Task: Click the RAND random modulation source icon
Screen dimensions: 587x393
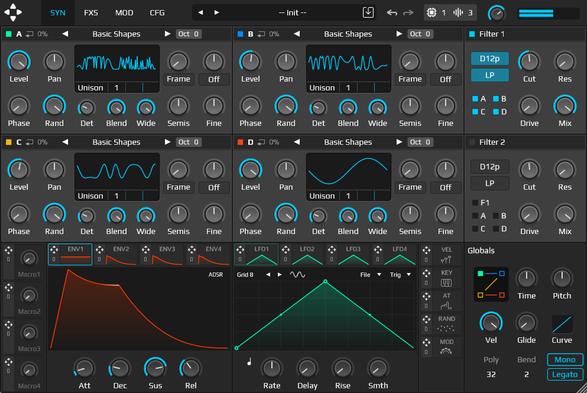Action: [x=446, y=329]
